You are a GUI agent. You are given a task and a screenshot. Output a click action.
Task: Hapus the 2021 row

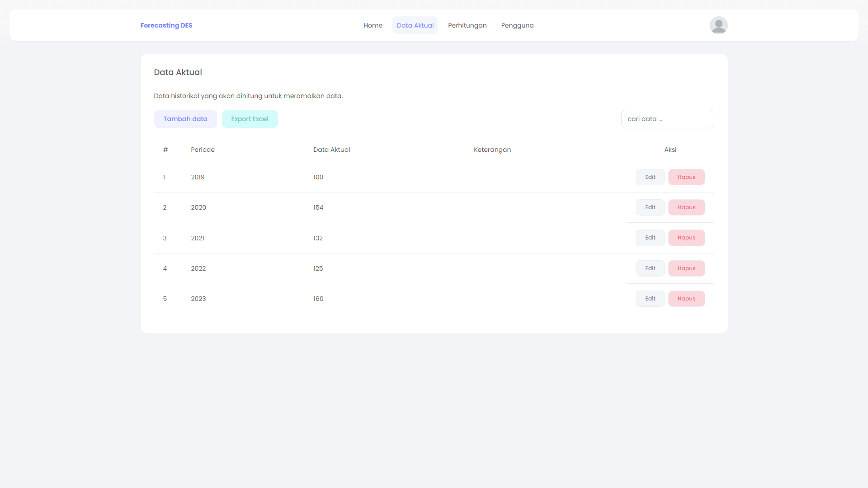point(686,238)
